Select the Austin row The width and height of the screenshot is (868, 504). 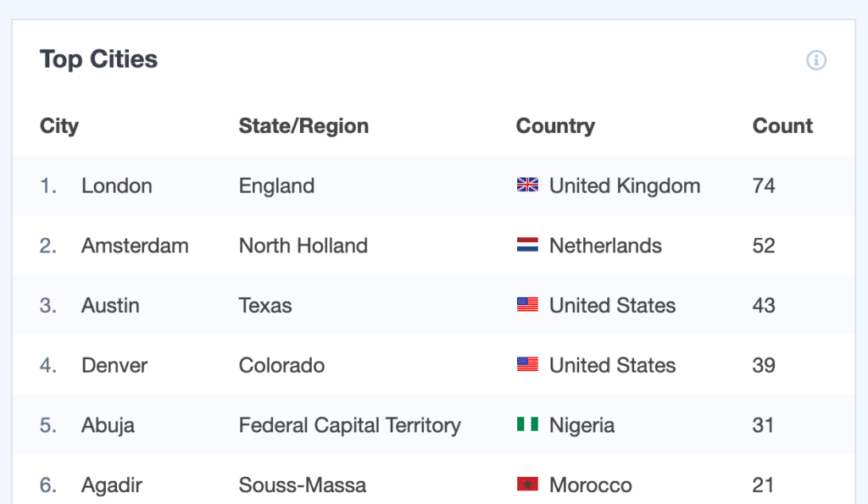[110, 305]
